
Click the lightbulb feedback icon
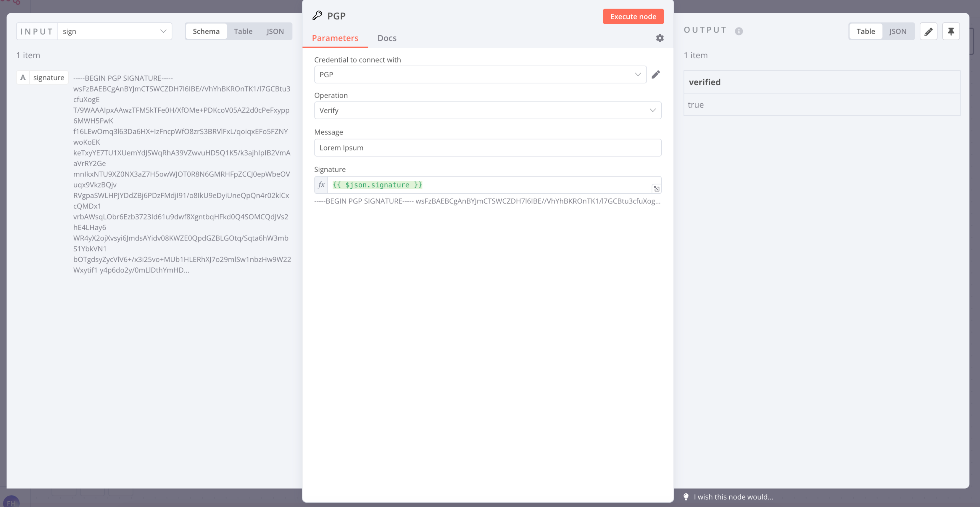(686, 497)
